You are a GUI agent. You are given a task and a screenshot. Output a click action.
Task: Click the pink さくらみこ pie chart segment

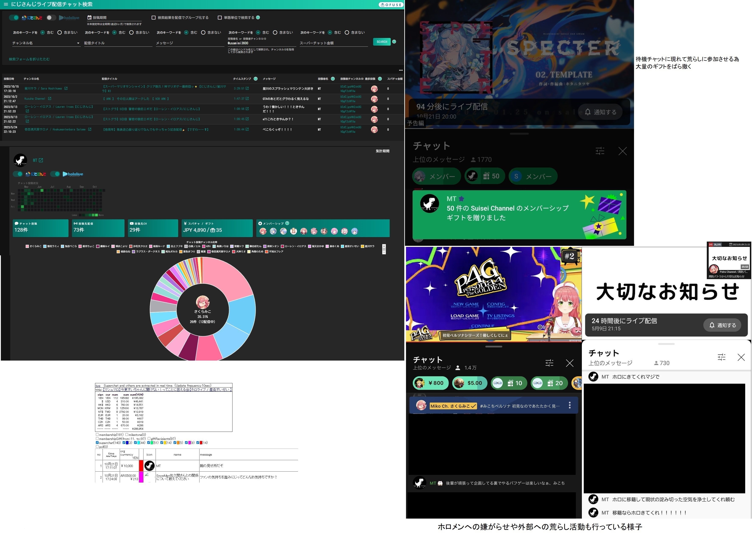click(227, 278)
